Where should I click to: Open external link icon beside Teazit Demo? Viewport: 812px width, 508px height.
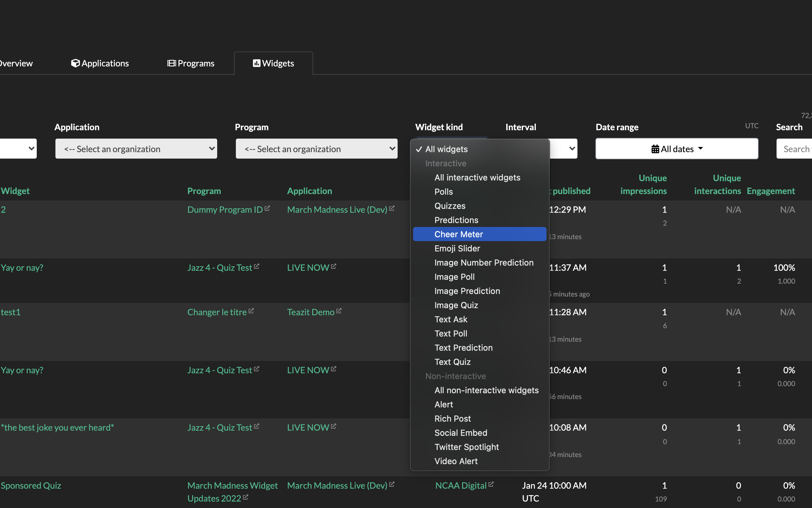tap(339, 311)
